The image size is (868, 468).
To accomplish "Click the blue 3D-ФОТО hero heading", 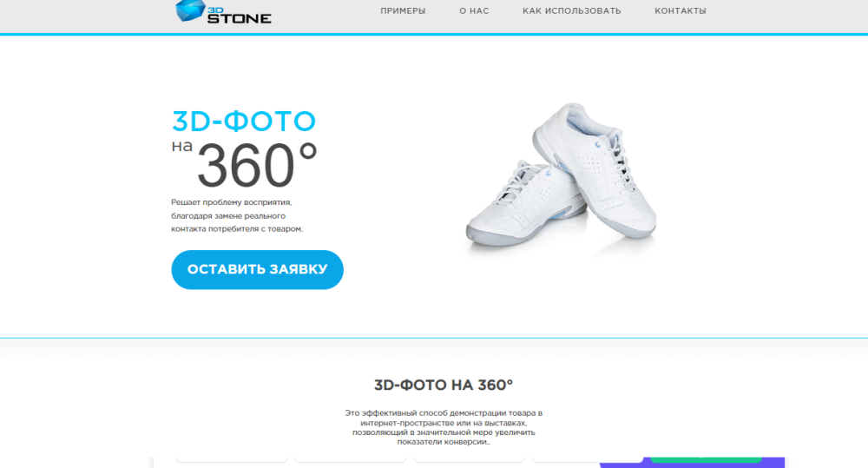I will [243, 121].
